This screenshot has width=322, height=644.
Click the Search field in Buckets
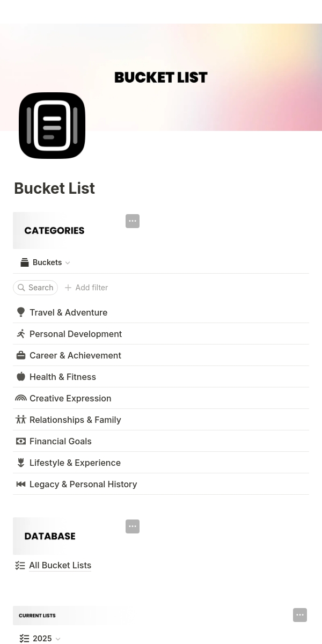point(35,288)
